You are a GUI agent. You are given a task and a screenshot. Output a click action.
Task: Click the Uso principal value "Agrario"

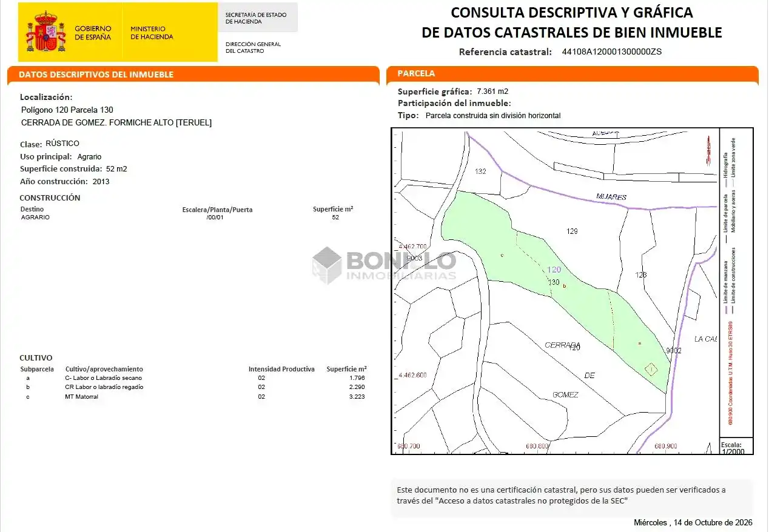(90, 156)
